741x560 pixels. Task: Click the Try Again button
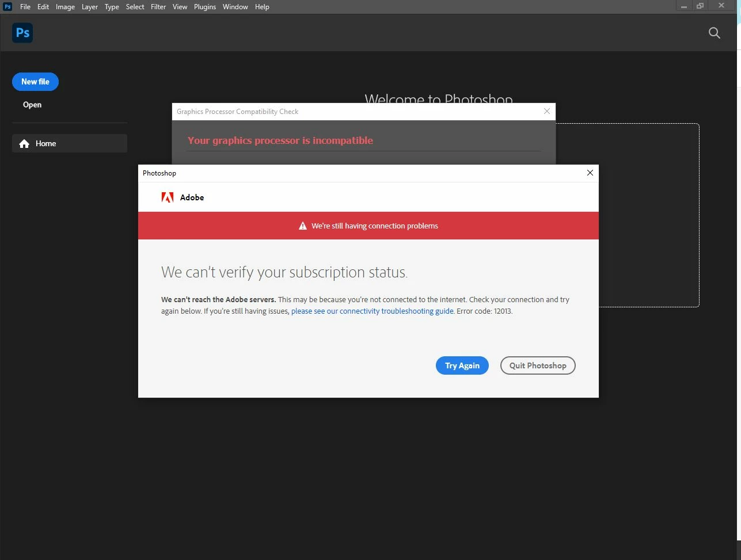pos(462,365)
